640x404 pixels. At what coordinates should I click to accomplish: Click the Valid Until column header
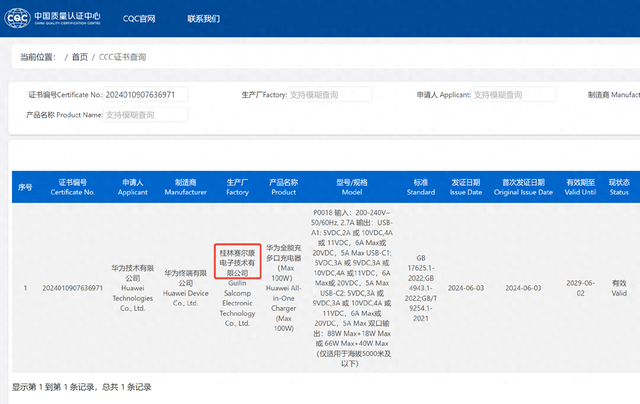point(580,187)
